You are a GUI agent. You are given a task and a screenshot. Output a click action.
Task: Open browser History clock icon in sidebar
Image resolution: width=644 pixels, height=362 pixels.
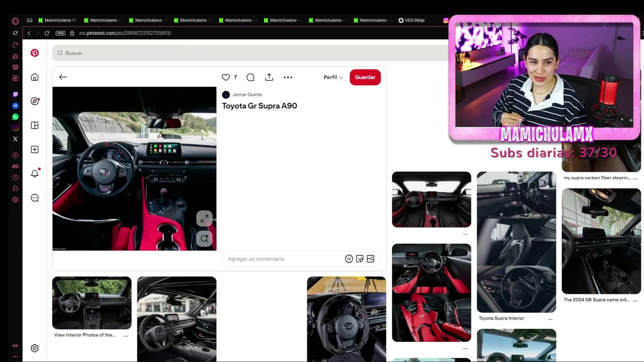click(16, 177)
